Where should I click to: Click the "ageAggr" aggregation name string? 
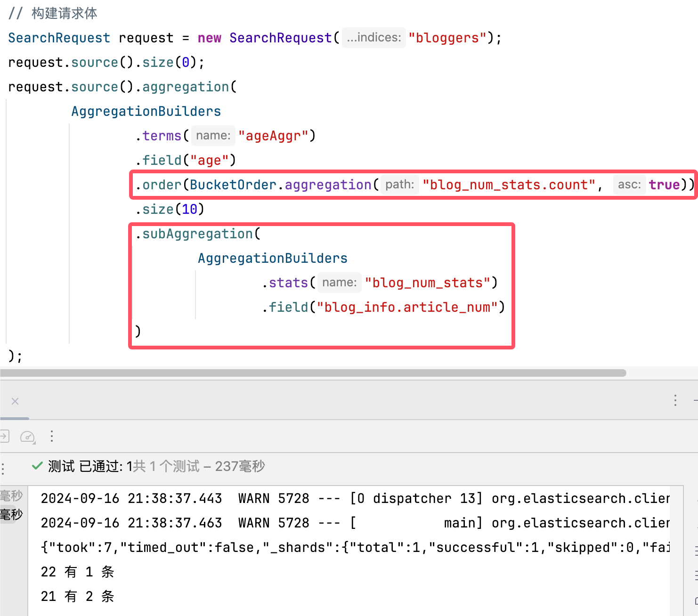click(x=273, y=136)
